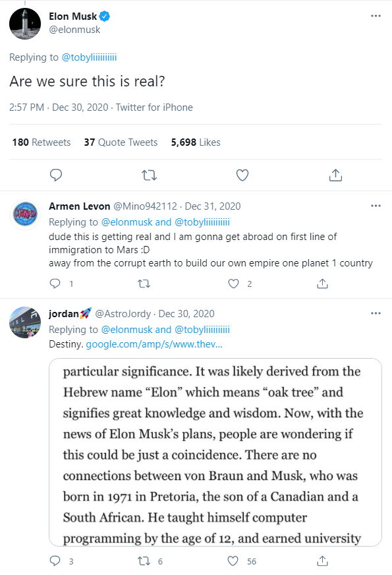The height and width of the screenshot is (575, 392).
Task: Reply to Armen Levon's comment
Action: click(55, 284)
